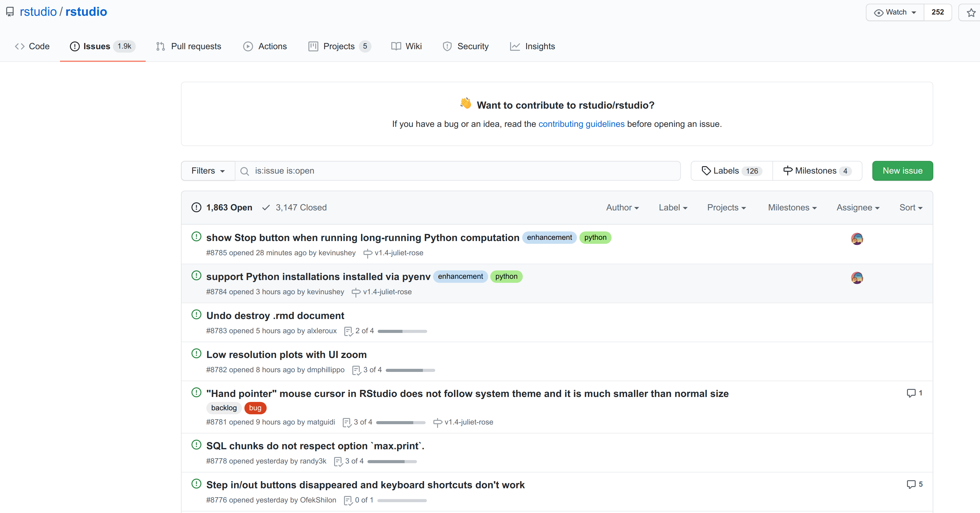The height and width of the screenshot is (513, 980).
Task: Click assignee avatar on the pyenv issue
Action: tap(857, 278)
